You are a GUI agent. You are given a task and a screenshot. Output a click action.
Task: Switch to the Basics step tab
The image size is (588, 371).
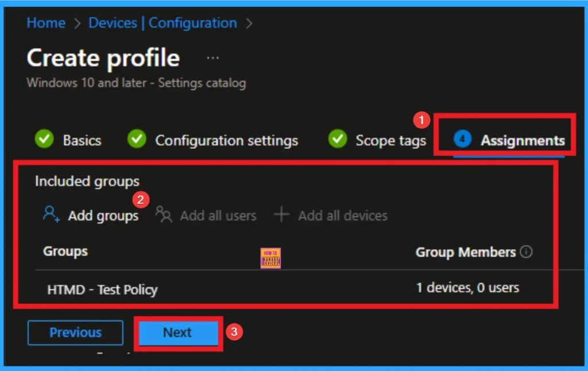click(x=82, y=140)
